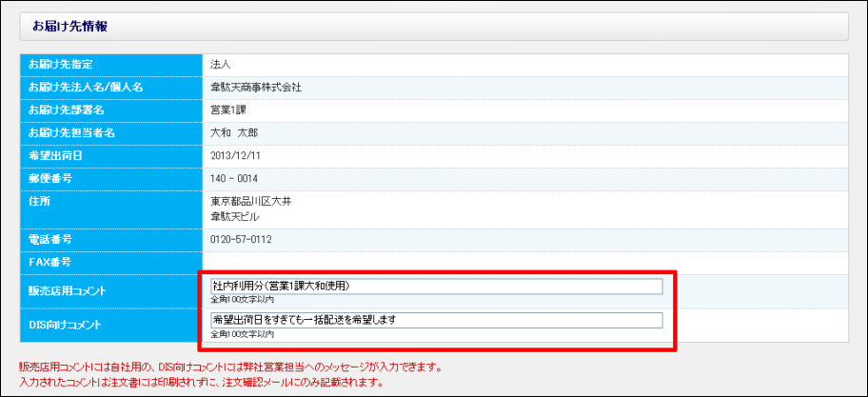
Task: Click phone number 0120-57-0112
Action: pyautogui.click(x=242, y=239)
